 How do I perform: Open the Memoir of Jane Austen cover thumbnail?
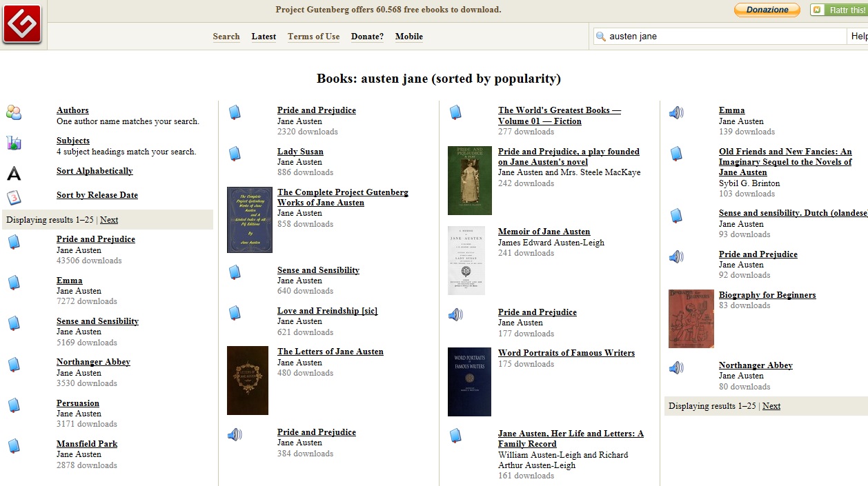pos(466,261)
